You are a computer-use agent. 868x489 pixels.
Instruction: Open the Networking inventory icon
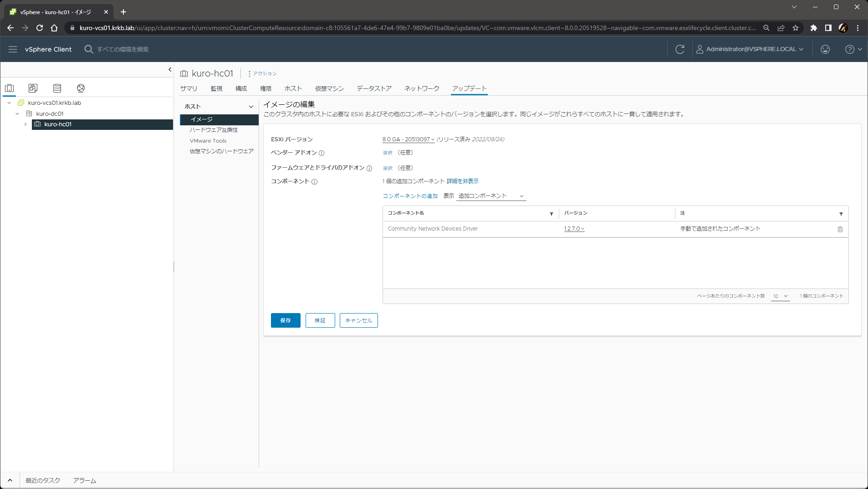coord(81,88)
